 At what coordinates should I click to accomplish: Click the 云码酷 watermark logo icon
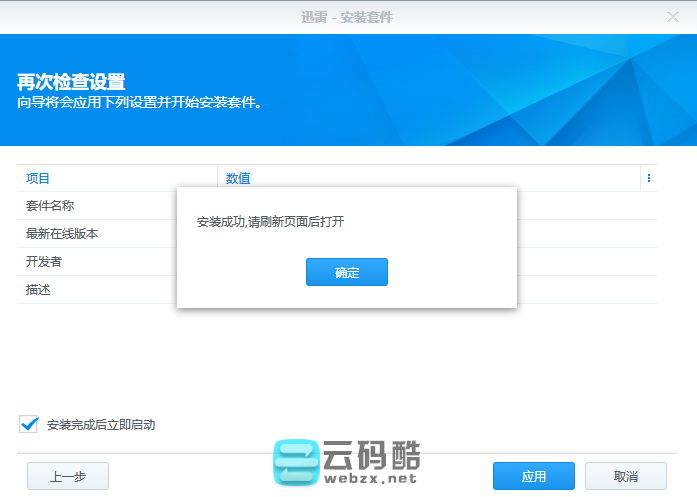tap(296, 463)
